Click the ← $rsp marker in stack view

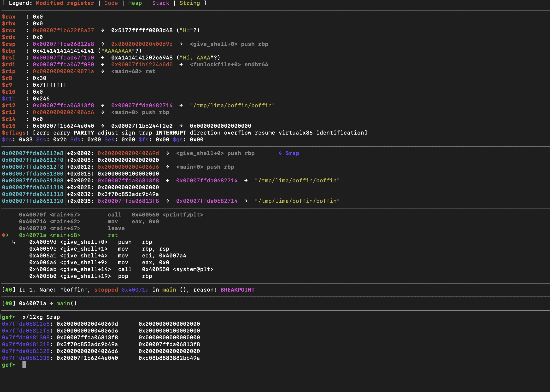pos(289,153)
